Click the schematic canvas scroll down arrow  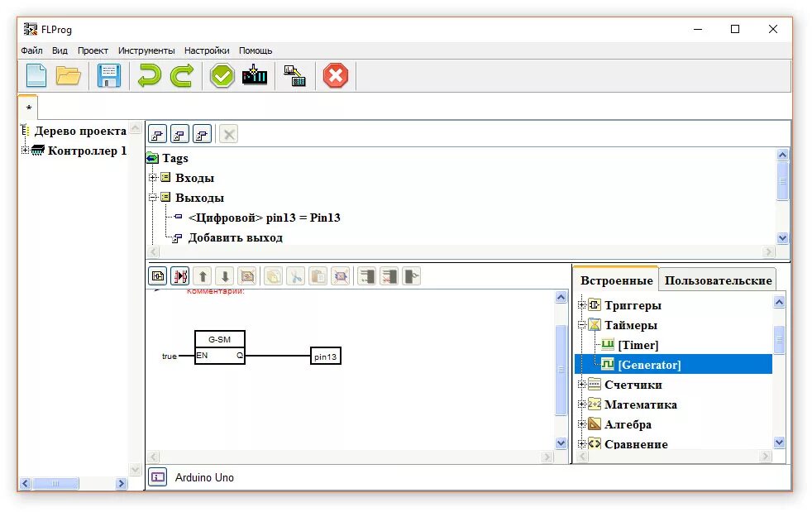coord(561,443)
